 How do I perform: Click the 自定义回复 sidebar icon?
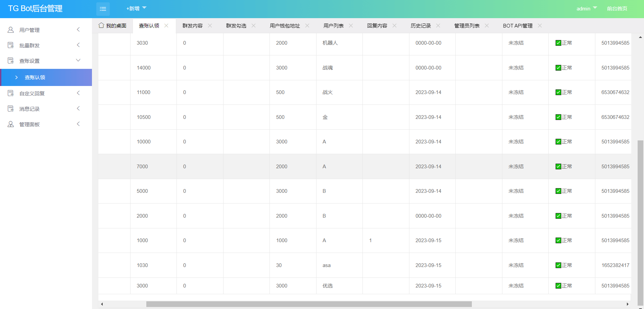[x=11, y=93]
